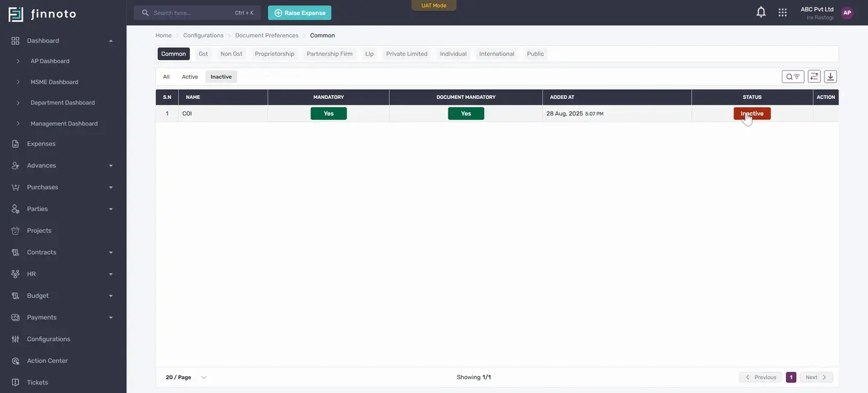Click the Purchases cart icon
The image size is (868, 393).
tap(16, 187)
